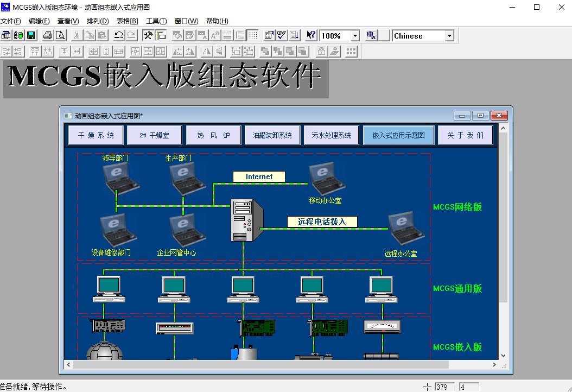The height and width of the screenshot is (392, 572).
Task: Click the line color pencil icon
Action: pos(190,35)
